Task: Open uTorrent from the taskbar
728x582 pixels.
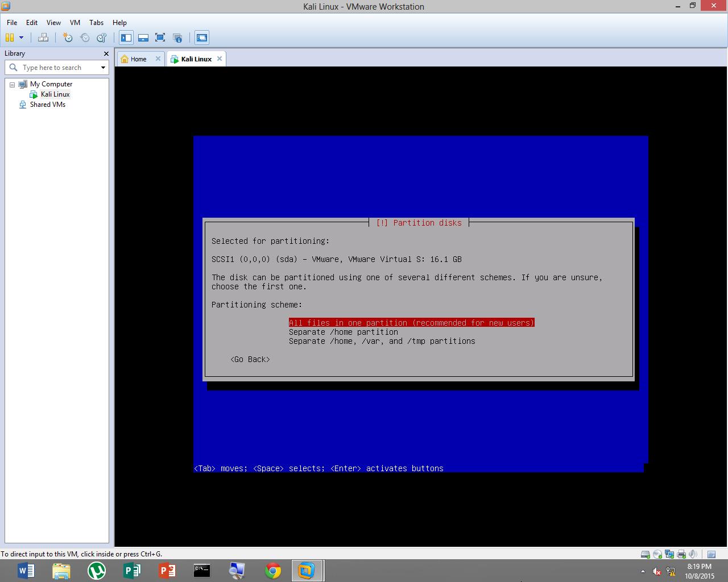Action: (x=97, y=571)
